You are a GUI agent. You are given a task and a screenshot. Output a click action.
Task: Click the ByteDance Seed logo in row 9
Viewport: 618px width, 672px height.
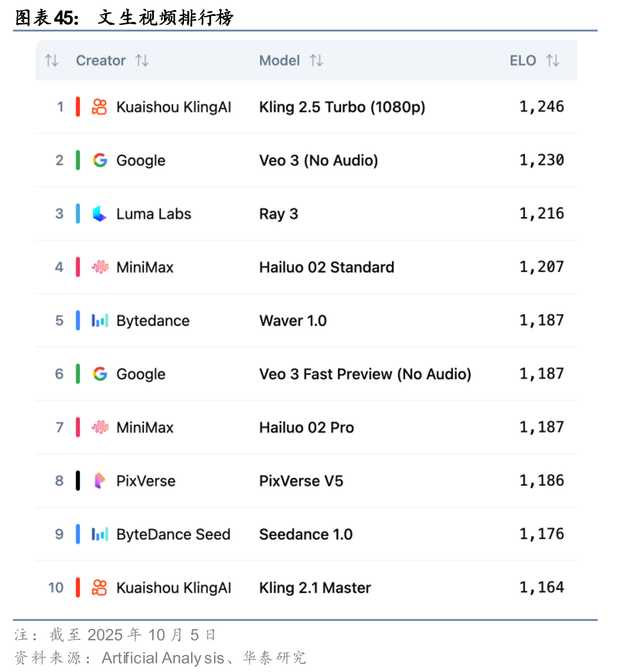100,534
